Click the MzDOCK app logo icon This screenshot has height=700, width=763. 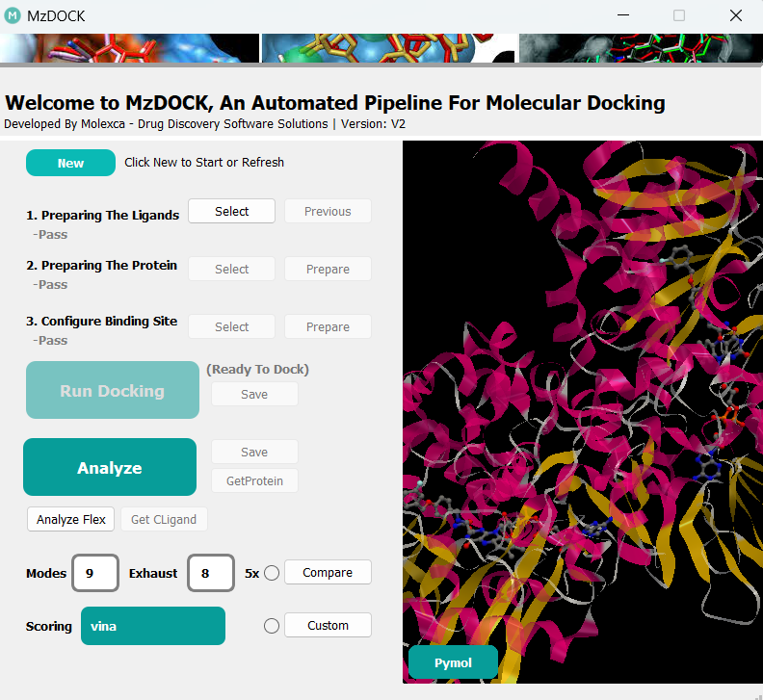pos(13,15)
